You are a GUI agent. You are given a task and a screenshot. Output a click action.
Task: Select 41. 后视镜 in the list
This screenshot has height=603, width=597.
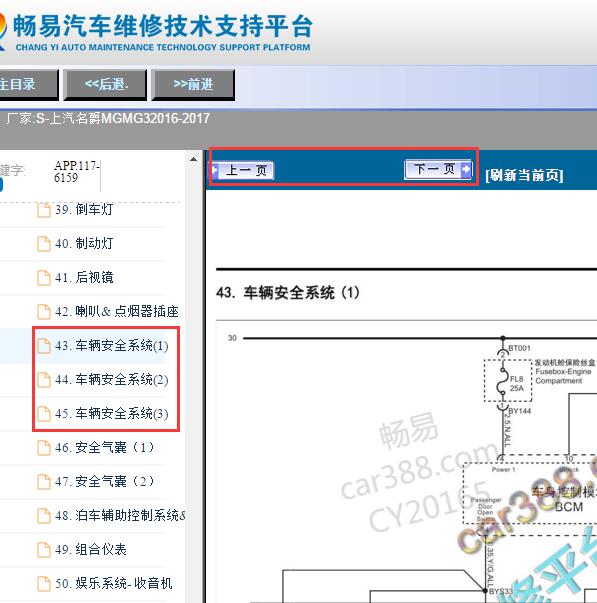point(84,277)
